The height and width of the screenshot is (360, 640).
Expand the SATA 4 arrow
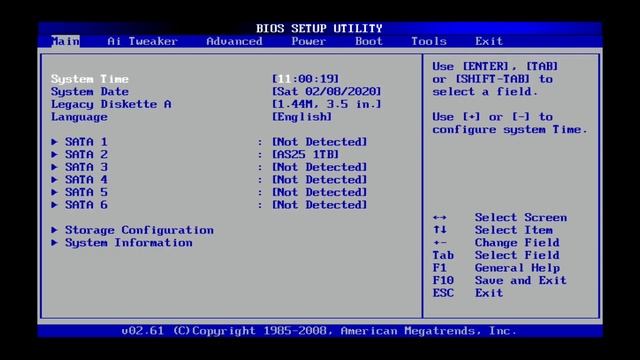click(54, 180)
